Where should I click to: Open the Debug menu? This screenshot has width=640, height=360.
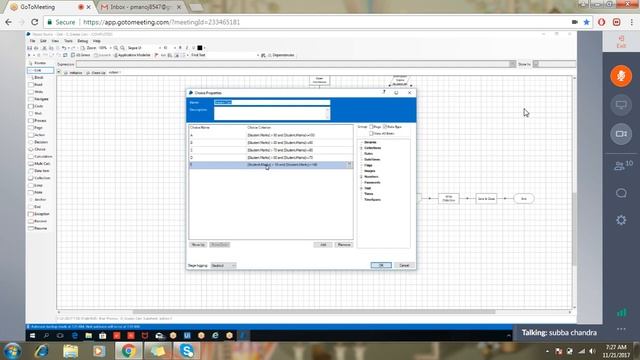(82, 41)
